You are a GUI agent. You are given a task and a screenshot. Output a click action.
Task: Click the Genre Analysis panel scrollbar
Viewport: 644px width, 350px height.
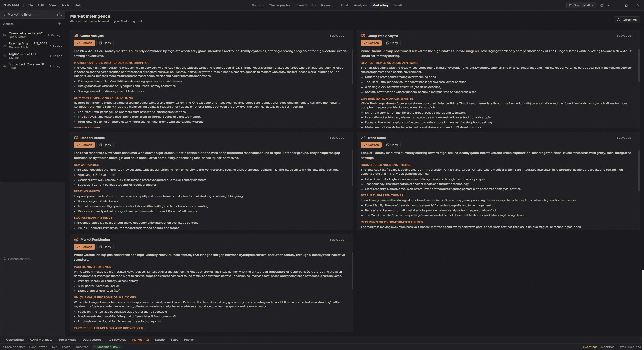pos(352,67)
